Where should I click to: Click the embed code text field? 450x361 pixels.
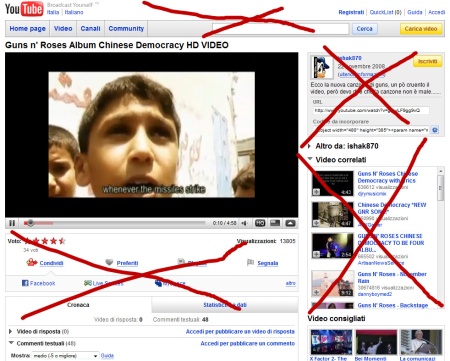pyautogui.click(x=371, y=130)
